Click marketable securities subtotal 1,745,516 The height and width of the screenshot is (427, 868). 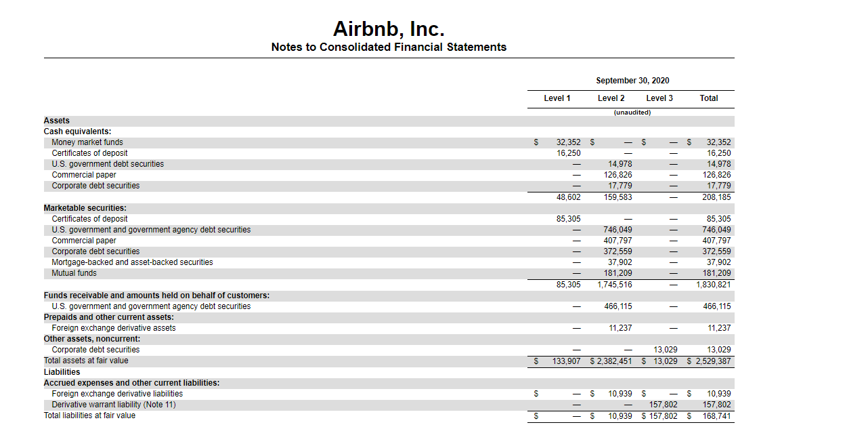coord(615,285)
